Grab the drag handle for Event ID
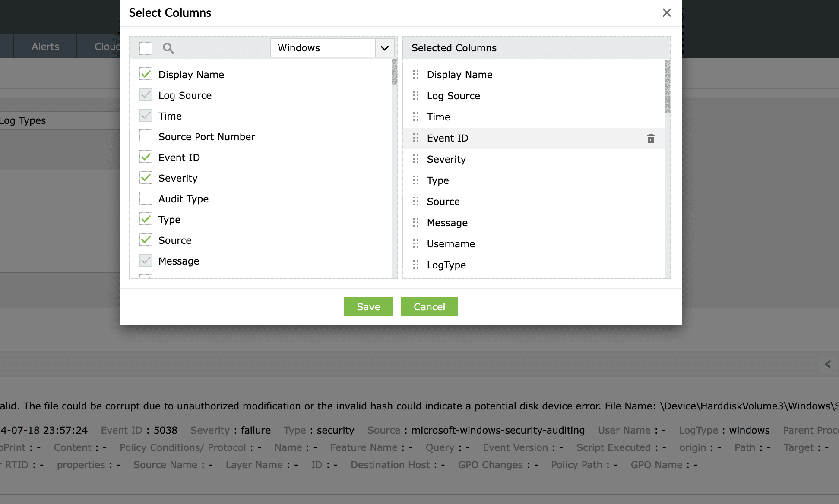The width and height of the screenshot is (839, 504). [416, 138]
